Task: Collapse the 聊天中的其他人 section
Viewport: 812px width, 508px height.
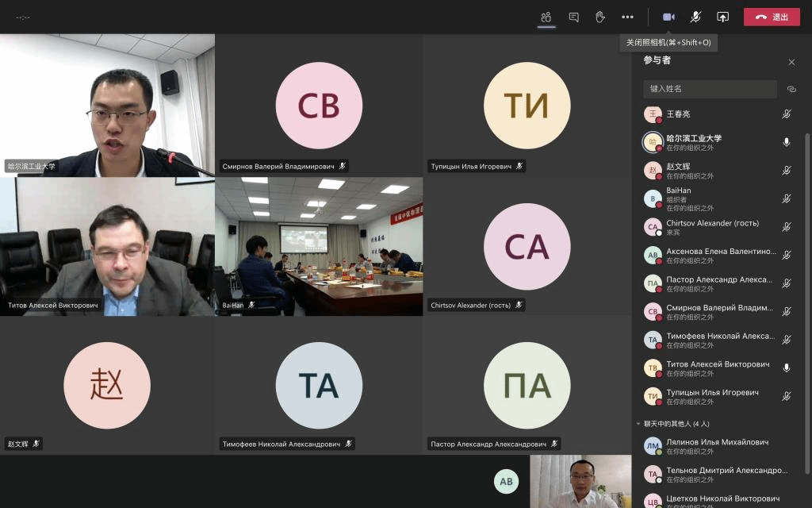Action: 638,424
